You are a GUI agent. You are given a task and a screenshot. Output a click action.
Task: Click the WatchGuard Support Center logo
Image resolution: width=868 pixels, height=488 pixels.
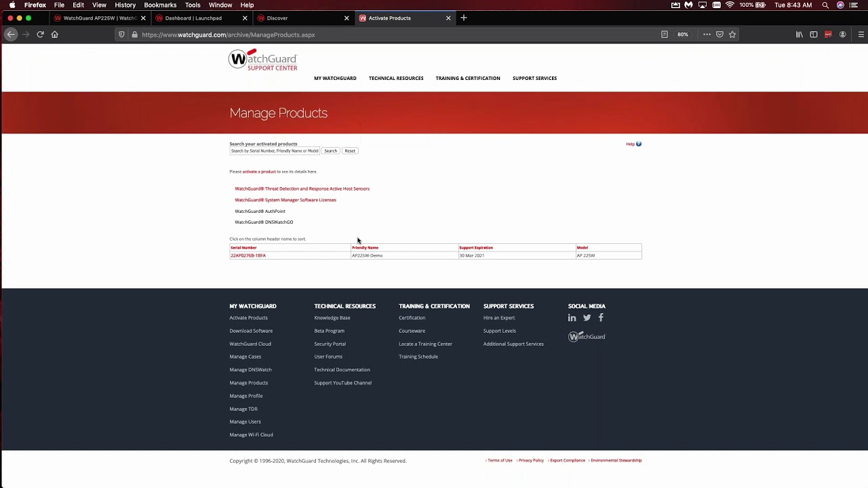click(263, 60)
